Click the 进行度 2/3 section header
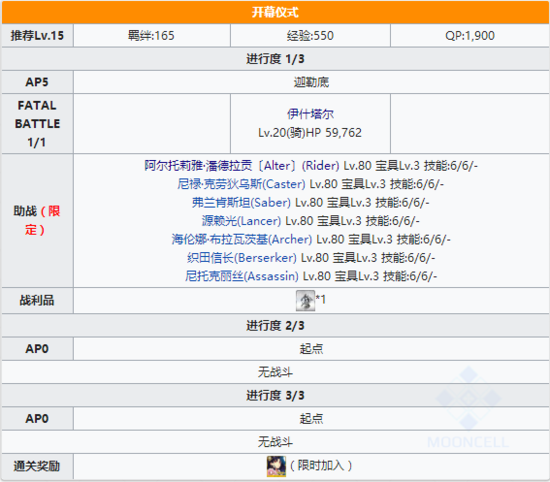Screen dimensions: 550x482 pyautogui.click(x=275, y=326)
